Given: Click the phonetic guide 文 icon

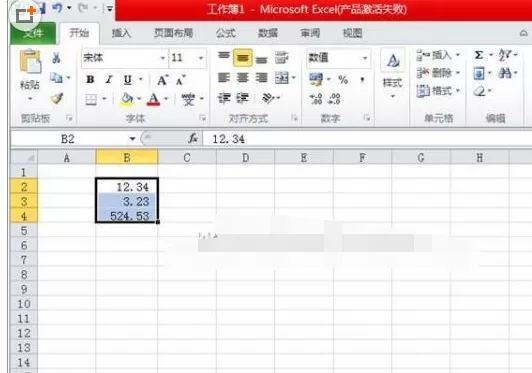Looking at the screenshot, I should pyautogui.click(x=188, y=99).
